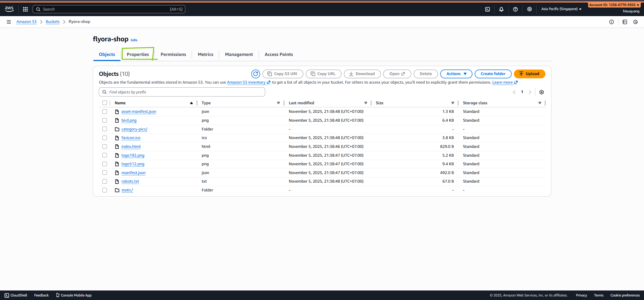Switch to the Properties tab
The image size is (644, 300).
(x=138, y=54)
